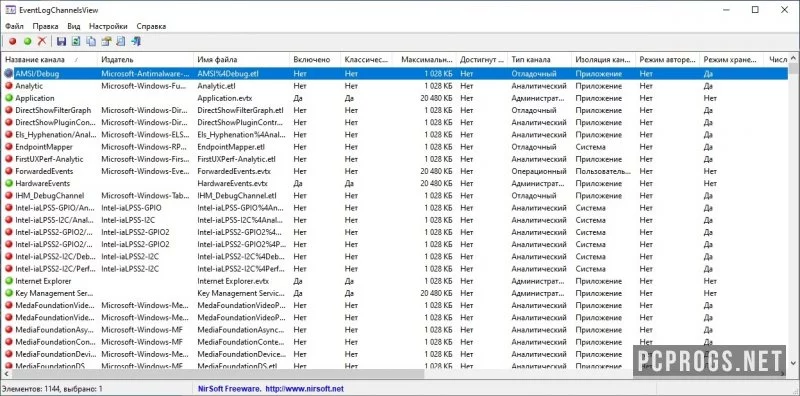
Task: Sort by Название канала column header
Action: pos(49,60)
